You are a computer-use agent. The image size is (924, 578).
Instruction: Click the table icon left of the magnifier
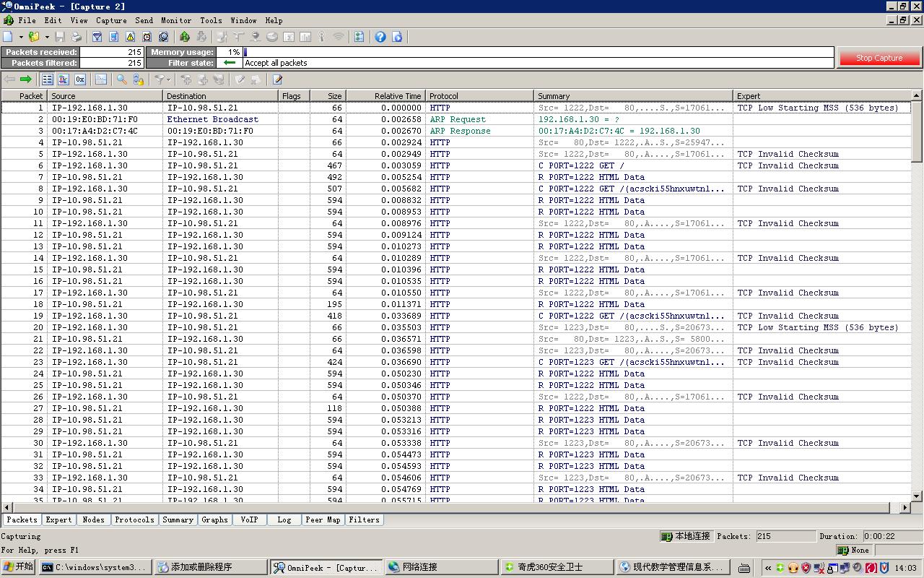coord(101,79)
